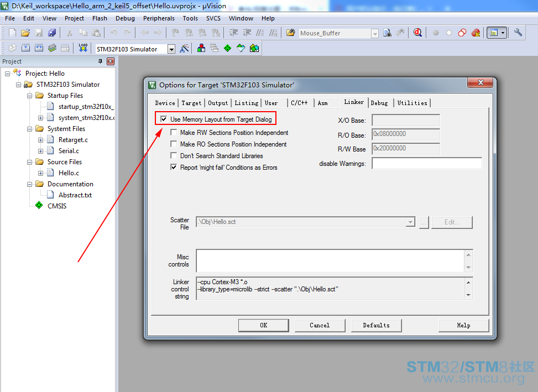538x392 pixels.
Task: Toggle Use Memory Layout from Target Dialog
Action: 164,119
